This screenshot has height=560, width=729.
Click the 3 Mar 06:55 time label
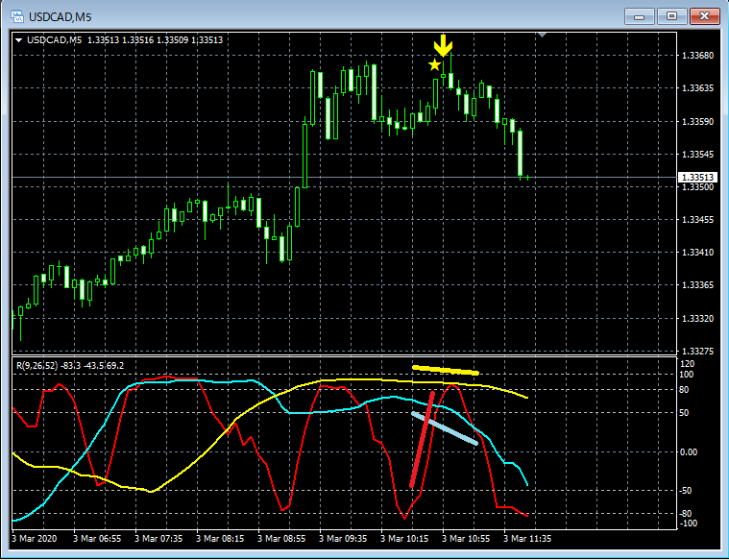click(x=97, y=539)
